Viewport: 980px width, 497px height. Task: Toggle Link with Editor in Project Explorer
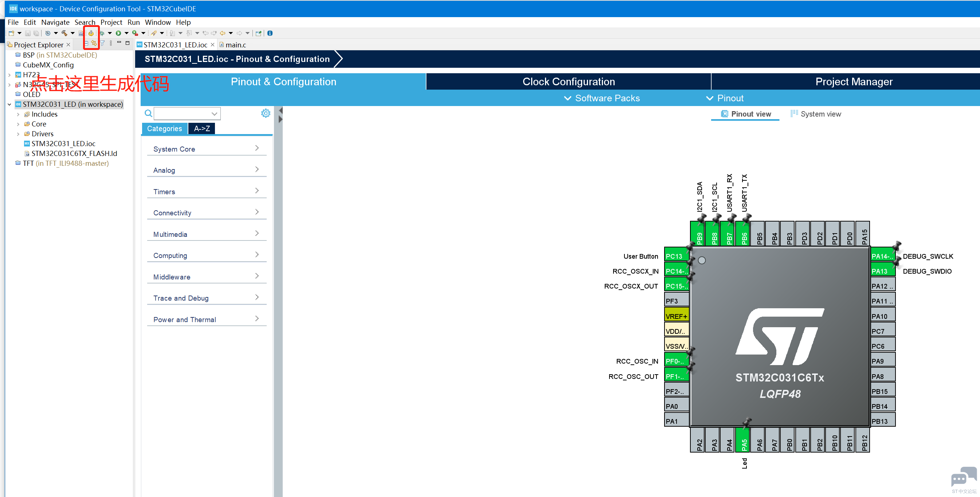94,43
